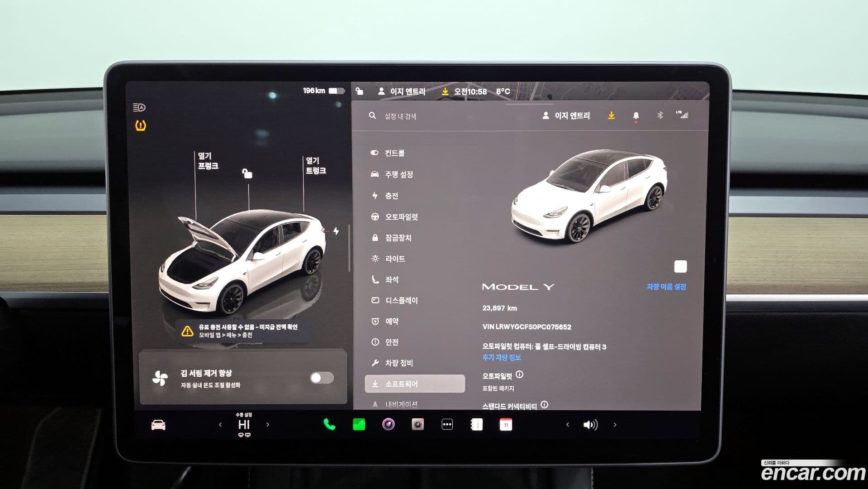Viewport: 868px width, 489px height.
Task: Tap the Bluetooth status icon
Action: (659, 116)
